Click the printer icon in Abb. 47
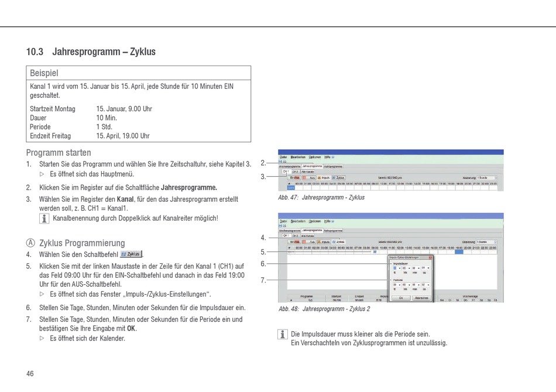Image resolution: width=556 pixels, height=392 pixels. [x=285, y=161]
